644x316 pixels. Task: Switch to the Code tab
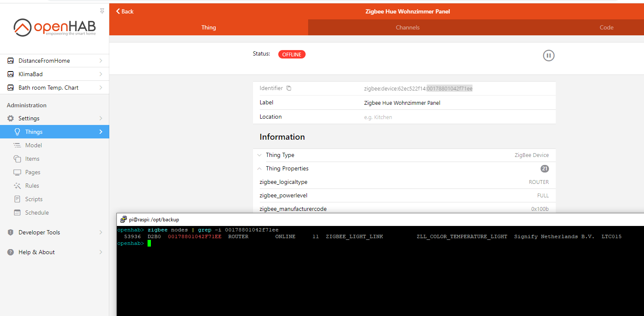pos(606,27)
